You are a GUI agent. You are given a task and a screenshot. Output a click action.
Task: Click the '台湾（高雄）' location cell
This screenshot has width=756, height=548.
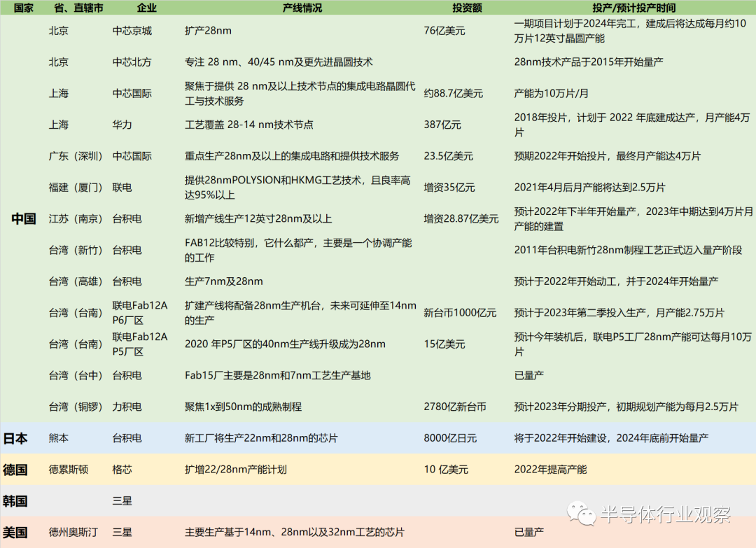coord(76,281)
